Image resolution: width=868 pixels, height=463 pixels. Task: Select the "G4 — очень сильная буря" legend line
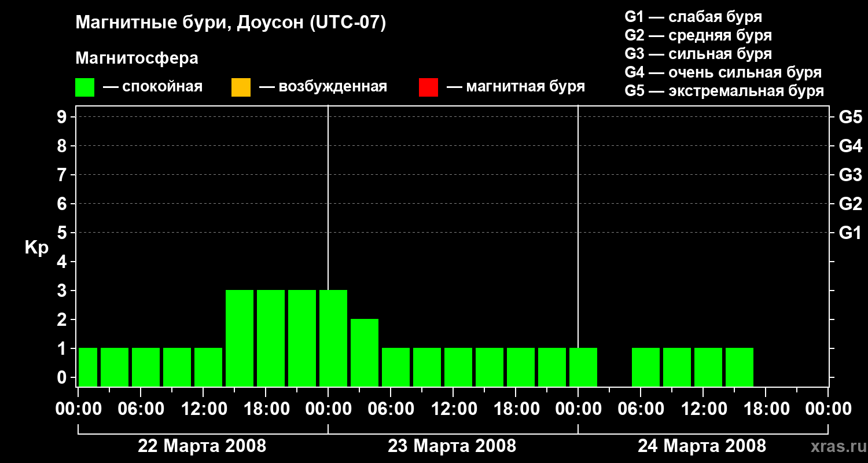click(723, 72)
